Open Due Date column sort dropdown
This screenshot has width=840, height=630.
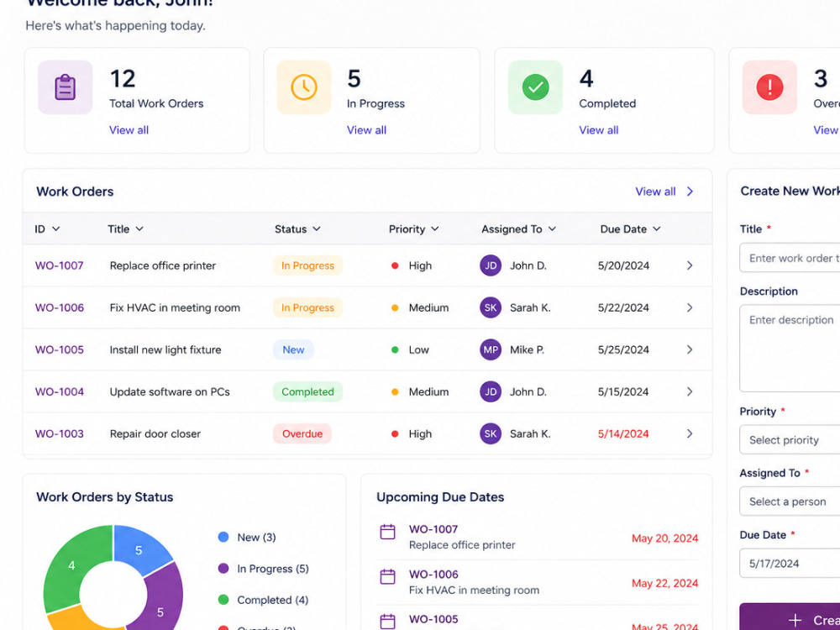(657, 228)
